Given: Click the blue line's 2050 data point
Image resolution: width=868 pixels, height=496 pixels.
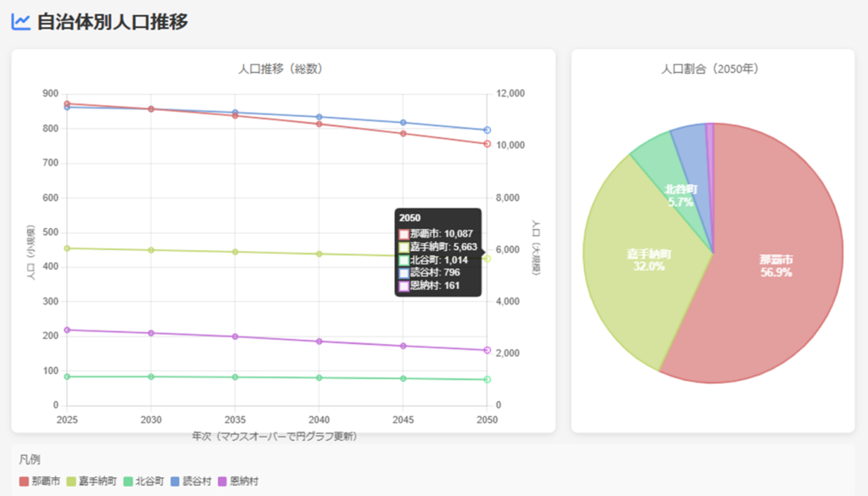Looking at the screenshot, I should pos(487,131).
